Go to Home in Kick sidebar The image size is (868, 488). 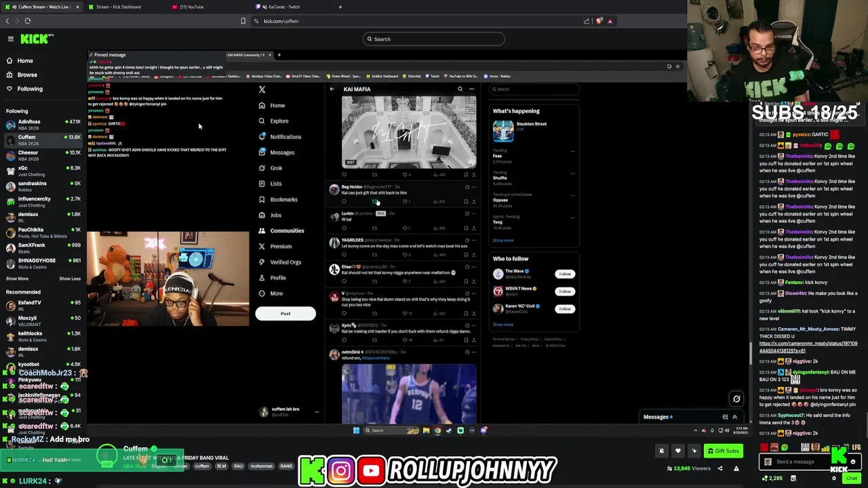(x=25, y=60)
